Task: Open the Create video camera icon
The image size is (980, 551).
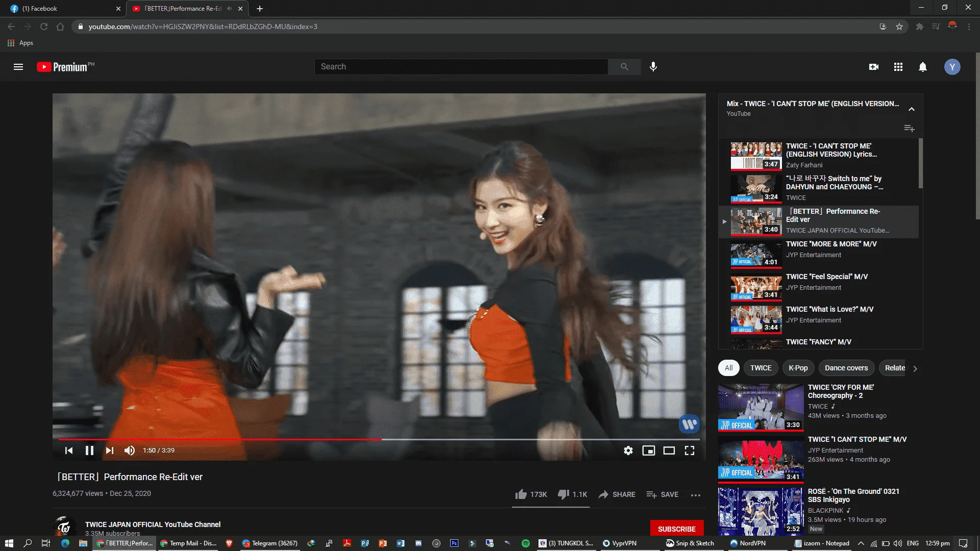Action: coord(874,67)
